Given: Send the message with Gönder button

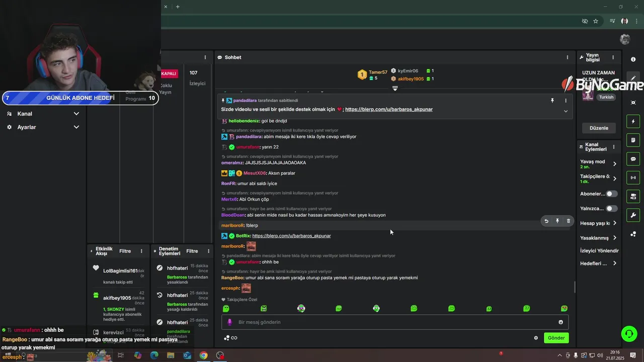Looking at the screenshot, I should [556, 338].
